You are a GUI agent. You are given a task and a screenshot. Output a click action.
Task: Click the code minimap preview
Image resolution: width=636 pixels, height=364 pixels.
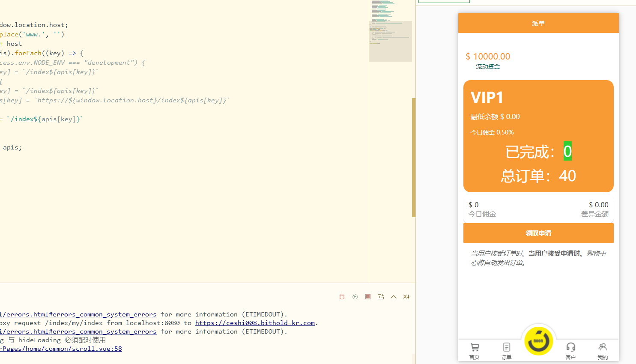pyautogui.click(x=390, y=30)
